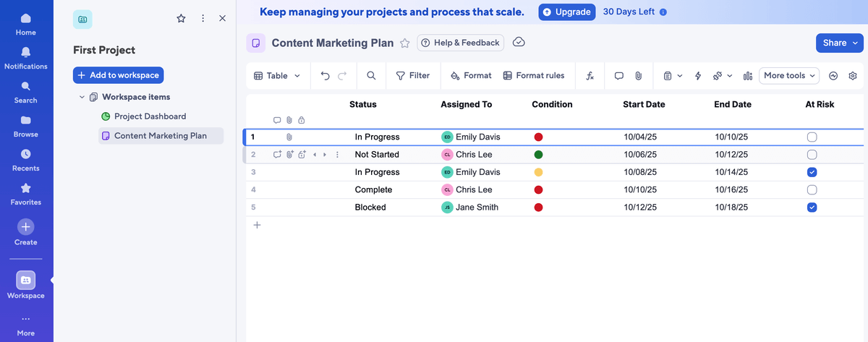Open the attachments paperclip in toolbar
The height and width of the screenshot is (342, 868).
tap(639, 75)
